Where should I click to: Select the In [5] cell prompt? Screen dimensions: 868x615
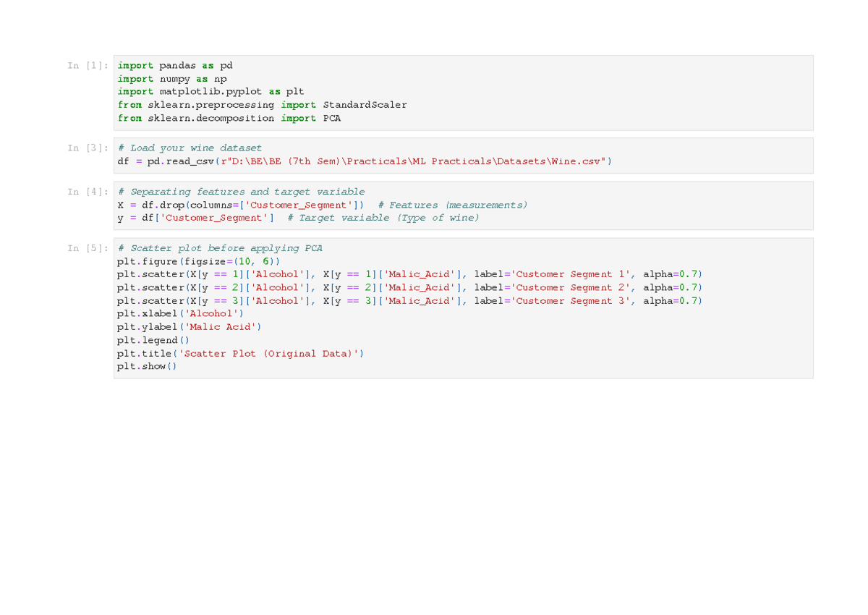click(88, 248)
